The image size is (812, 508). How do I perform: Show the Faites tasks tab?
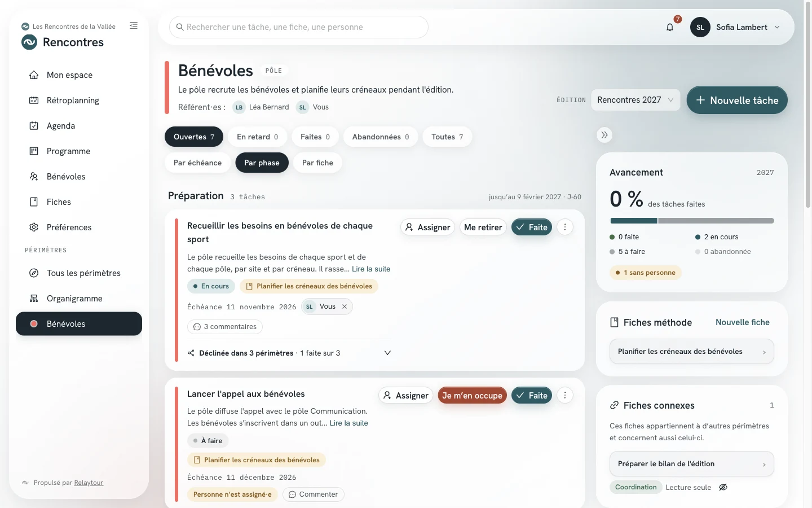coord(315,137)
